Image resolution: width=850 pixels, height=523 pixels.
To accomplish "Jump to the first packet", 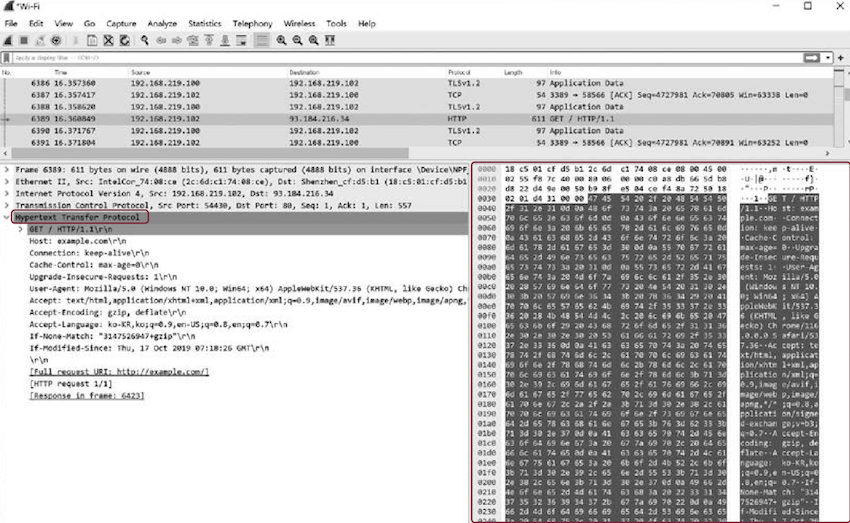I will [x=209, y=41].
